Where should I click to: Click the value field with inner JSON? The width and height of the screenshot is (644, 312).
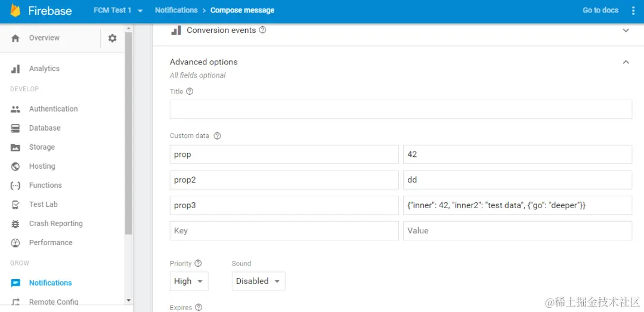[518, 206]
